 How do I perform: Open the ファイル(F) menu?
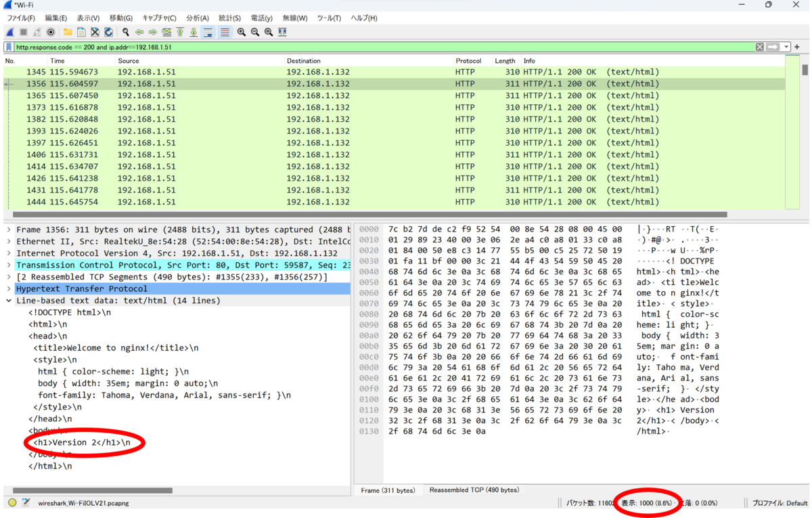[x=21, y=18]
